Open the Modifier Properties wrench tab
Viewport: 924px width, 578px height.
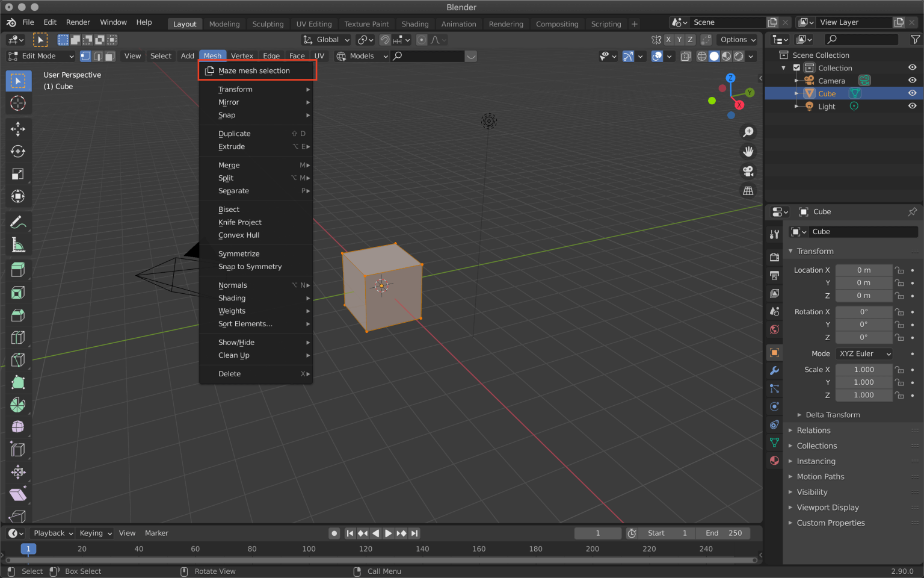point(774,371)
